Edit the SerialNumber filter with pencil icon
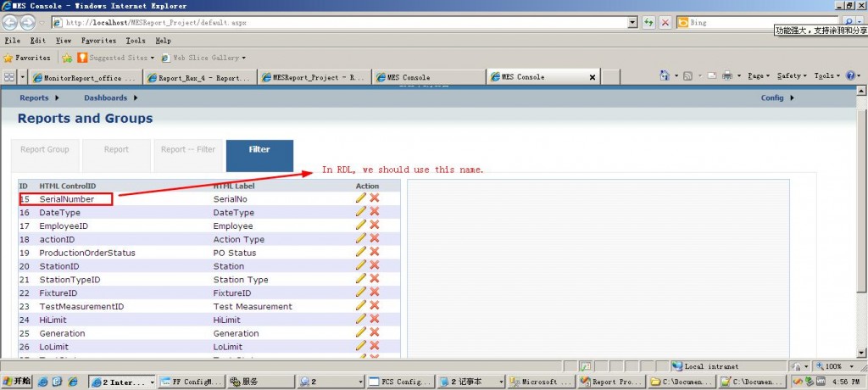This screenshot has width=868, height=390. pyautogui.click(x=361, y=198)
